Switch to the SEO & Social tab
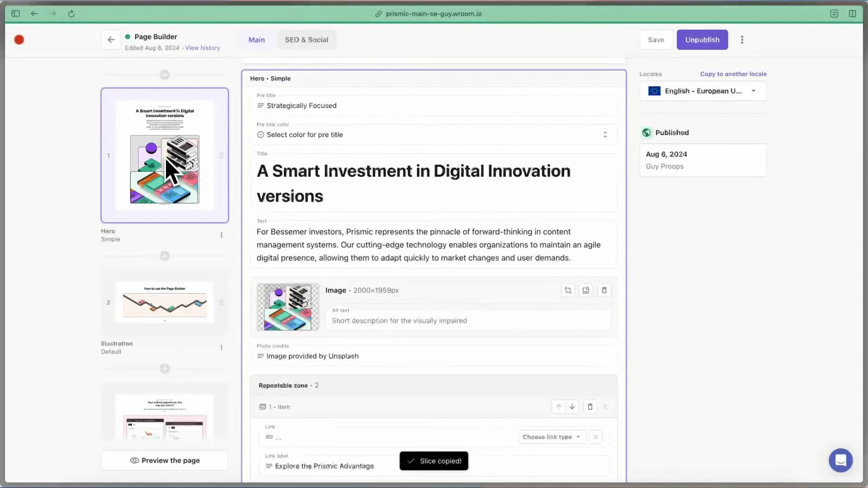Screen dimensions: 868x488 pyautogui.click(x=307, y=40)
